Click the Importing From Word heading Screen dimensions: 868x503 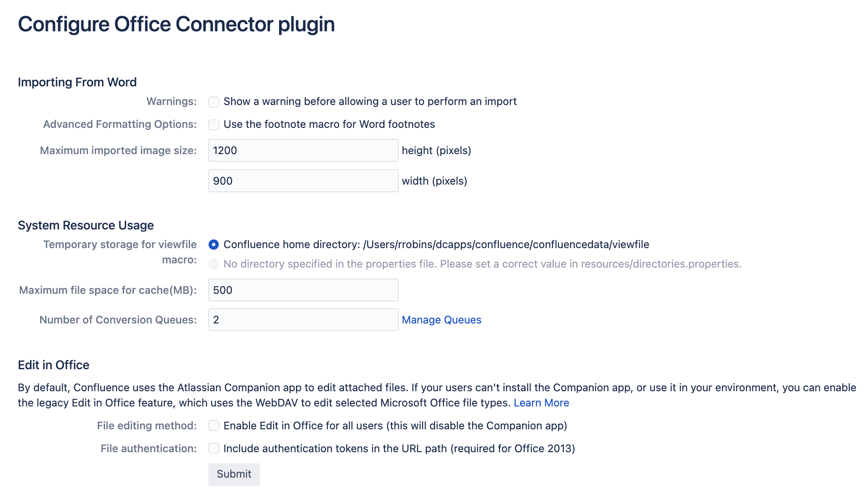point(77,82)
